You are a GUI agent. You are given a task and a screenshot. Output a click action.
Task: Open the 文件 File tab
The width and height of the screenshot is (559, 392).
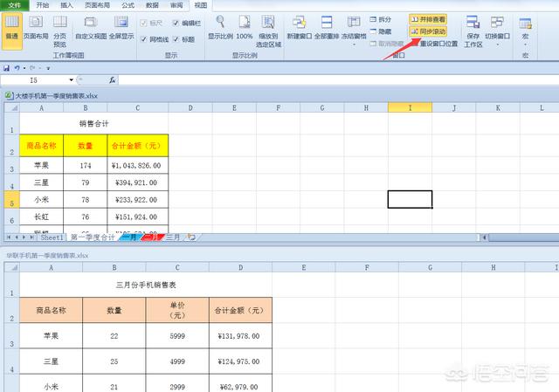(x=14, y=5)
